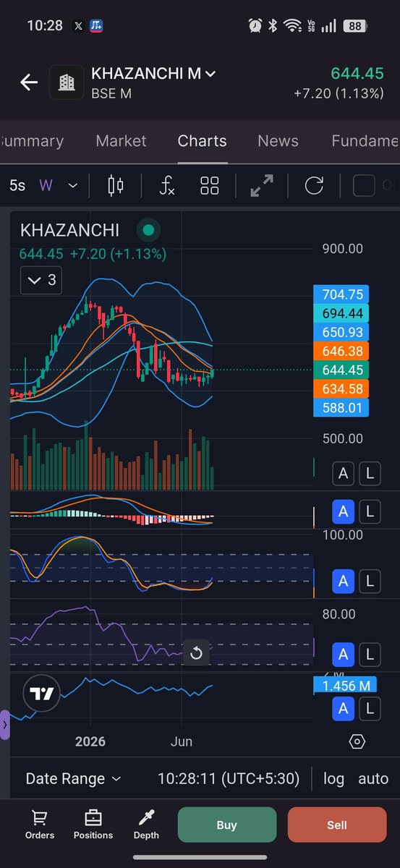Toggle the checkbox in chart toolbar
400x868 pixels.
(x=364, y=186)
